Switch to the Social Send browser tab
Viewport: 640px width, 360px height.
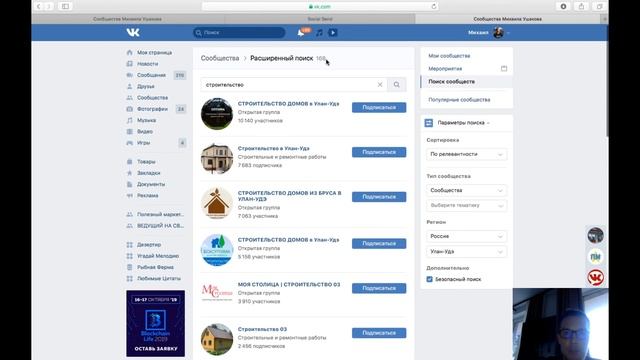tap(320, 19)
